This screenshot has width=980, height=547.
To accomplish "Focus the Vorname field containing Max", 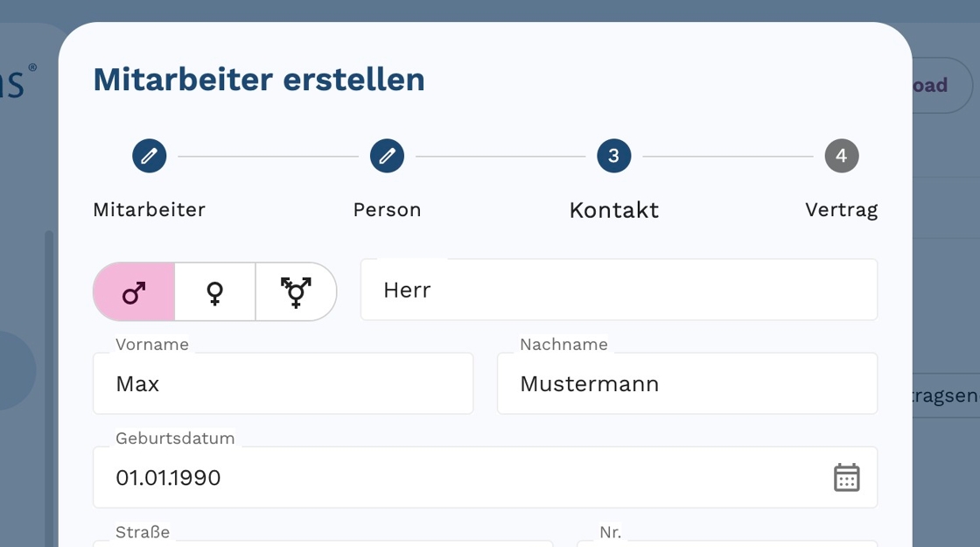I will click(283, 383).
